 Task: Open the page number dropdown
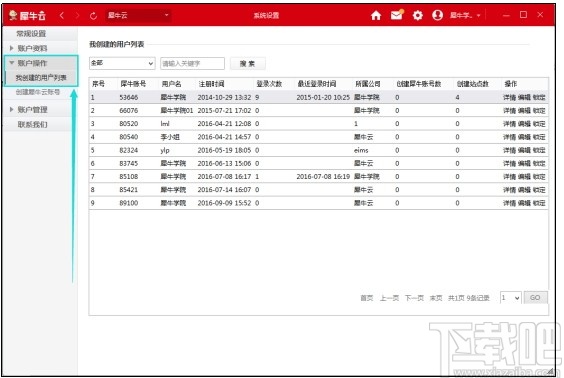click(x=510, y=298)
